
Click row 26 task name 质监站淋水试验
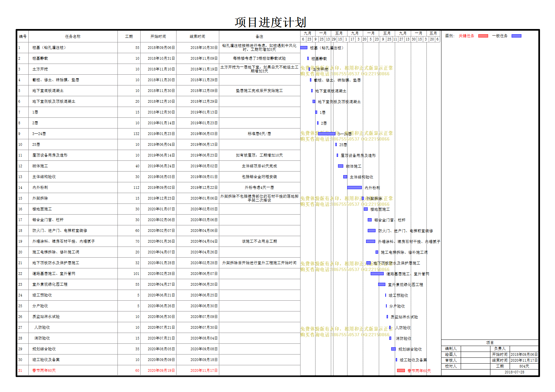click(x=46, y=317)
